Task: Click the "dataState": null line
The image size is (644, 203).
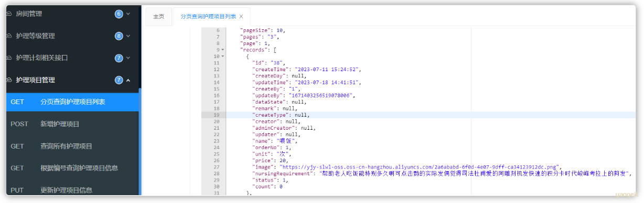Action: 280,102
